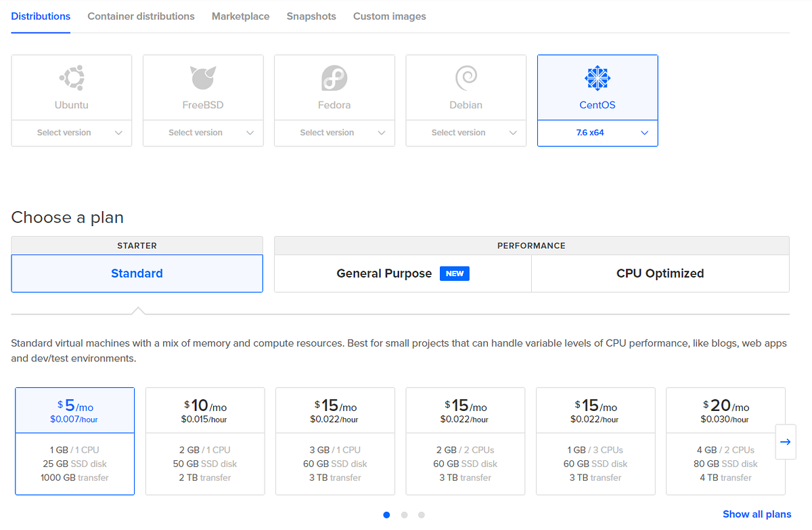Screen dimensions: 812x530
Task: Click the Fedora logo icon
Action: pos(334,79)
